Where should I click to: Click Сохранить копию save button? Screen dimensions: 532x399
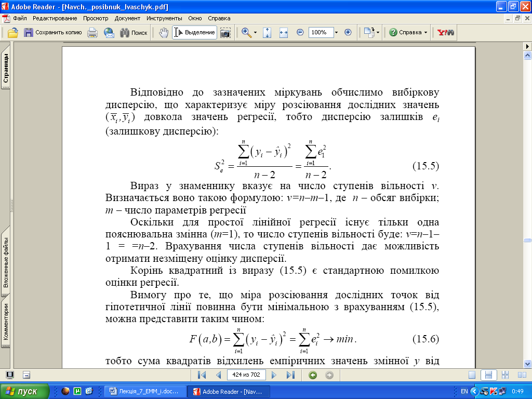(x=53, y=33)
